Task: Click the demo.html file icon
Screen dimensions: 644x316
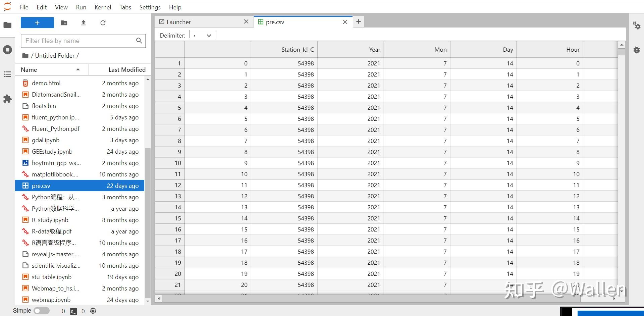Action: (x=25, y=83)
